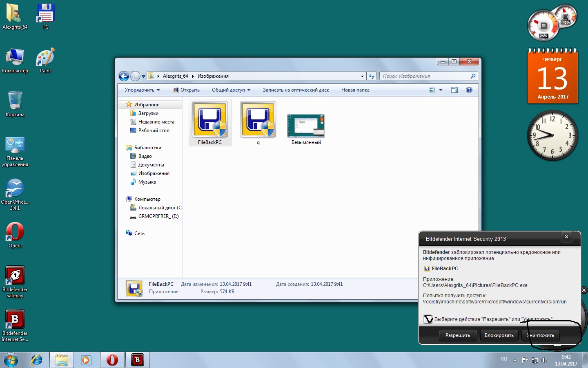
Task: Select Сеть in the navigation pane
Action: tap(135, 233)
